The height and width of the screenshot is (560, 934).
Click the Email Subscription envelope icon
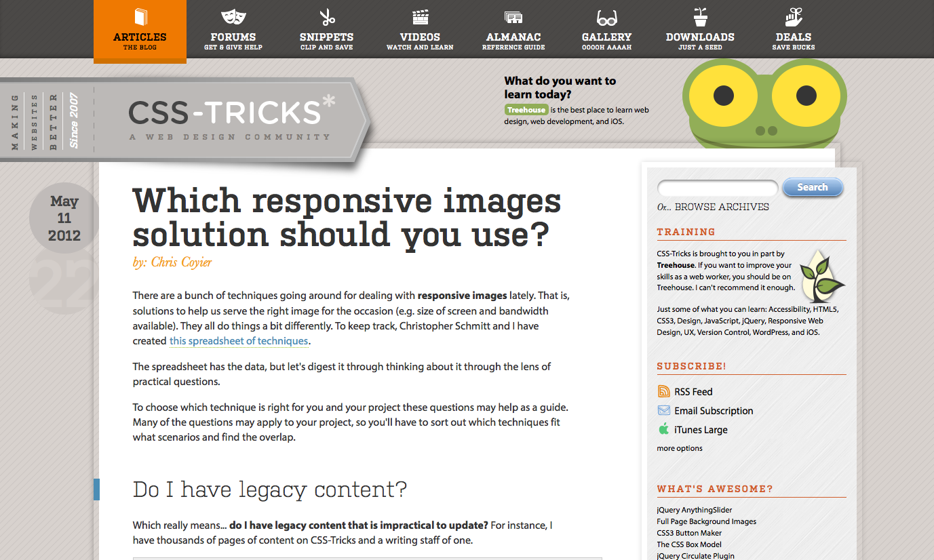click(663, 410)
